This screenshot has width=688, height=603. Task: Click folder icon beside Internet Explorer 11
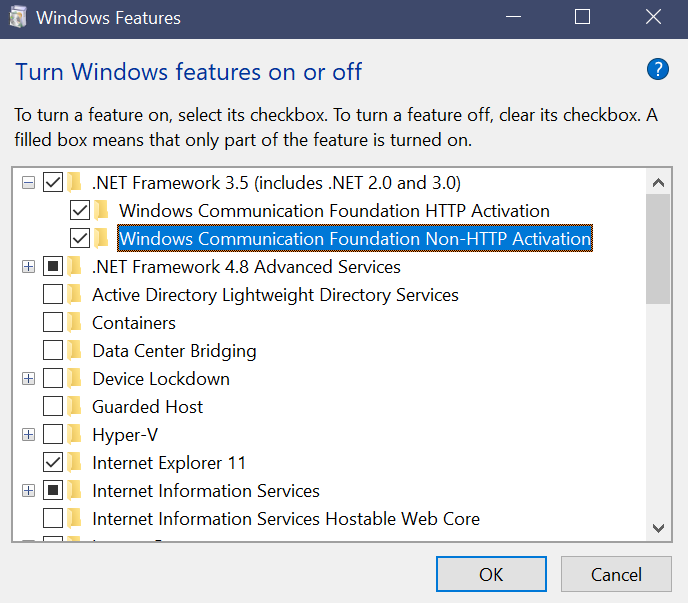point(75,463)
